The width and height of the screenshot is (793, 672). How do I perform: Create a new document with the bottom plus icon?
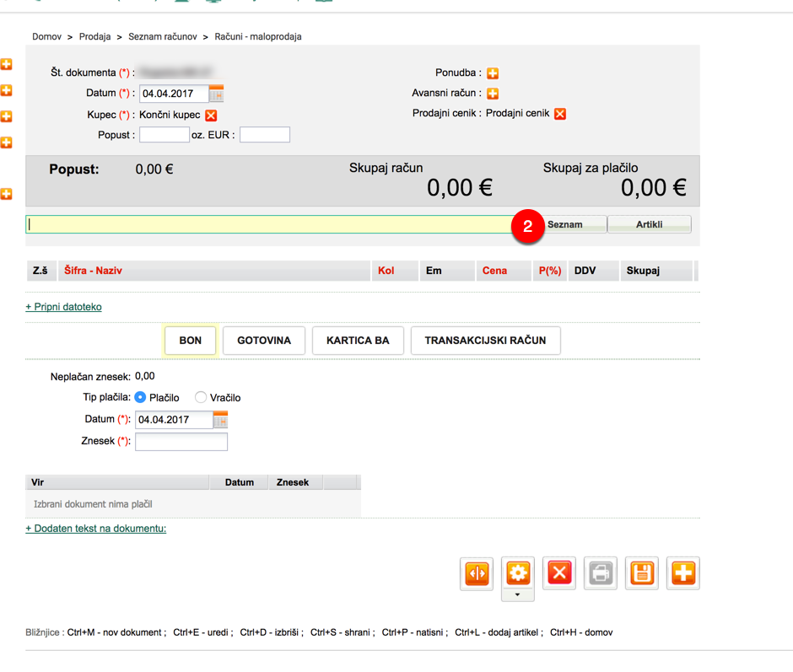coord(683,573)
